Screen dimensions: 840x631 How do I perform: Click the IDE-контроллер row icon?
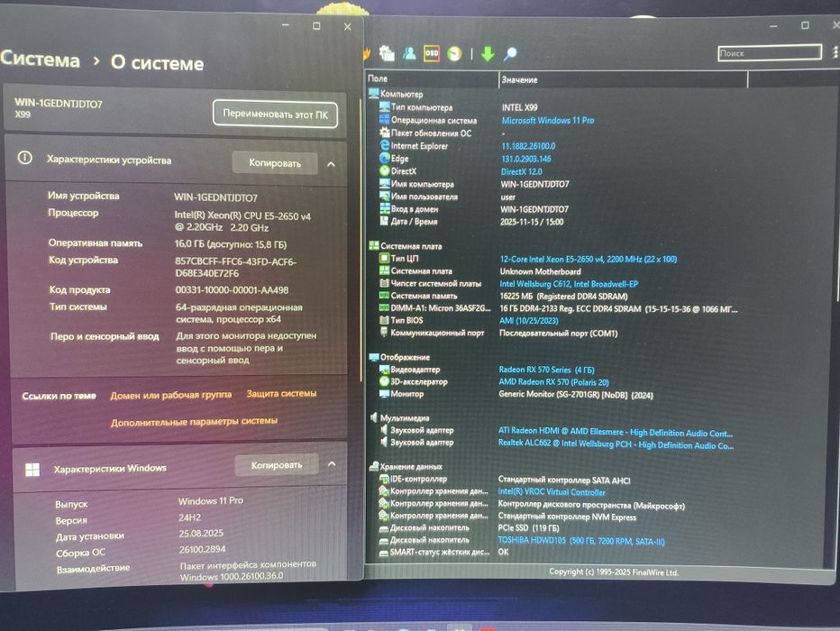tap(384, 479)
